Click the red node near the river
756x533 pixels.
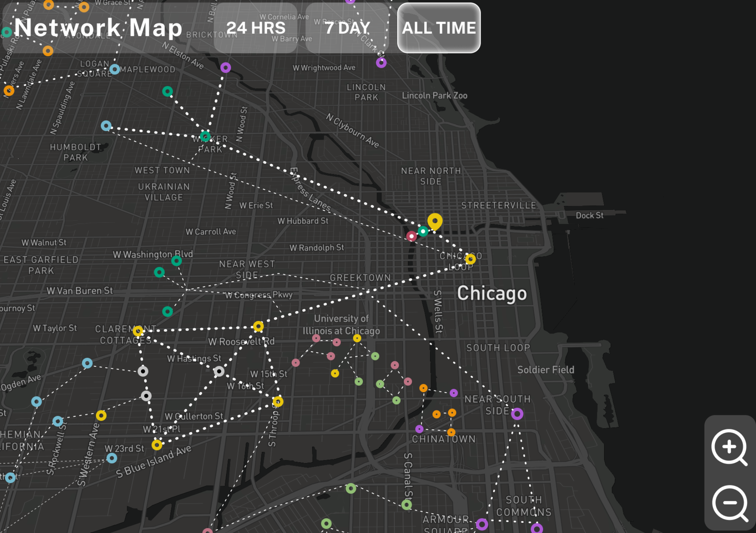(411, 236)
